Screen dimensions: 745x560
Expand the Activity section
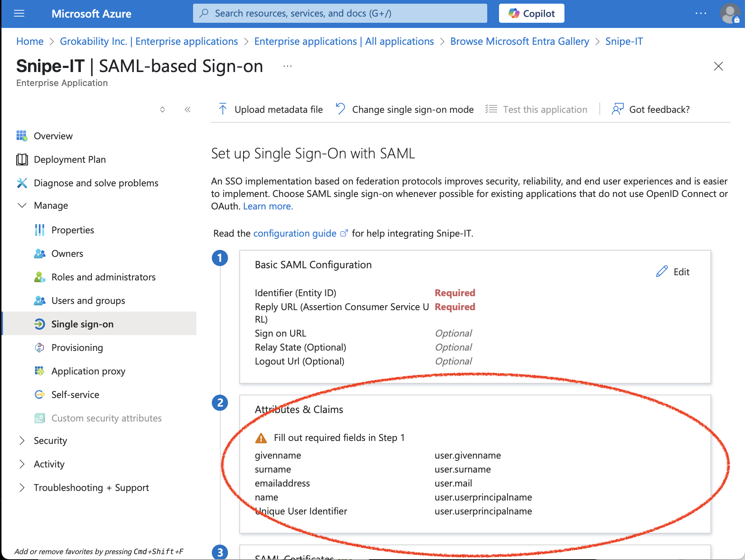(x=22, y=464)
